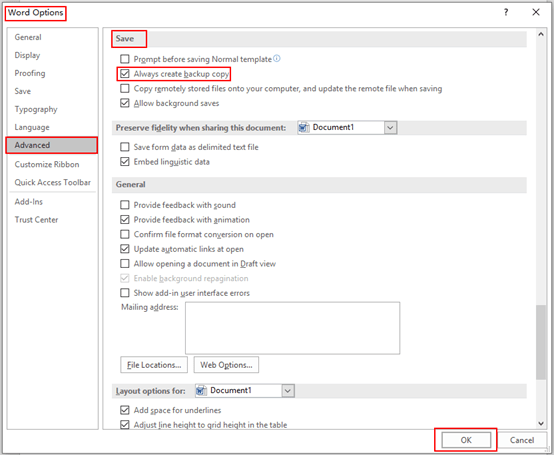554x455 pixels.
Task: Click the Document1 icon in Layout options dropdown
Action: 201,391
